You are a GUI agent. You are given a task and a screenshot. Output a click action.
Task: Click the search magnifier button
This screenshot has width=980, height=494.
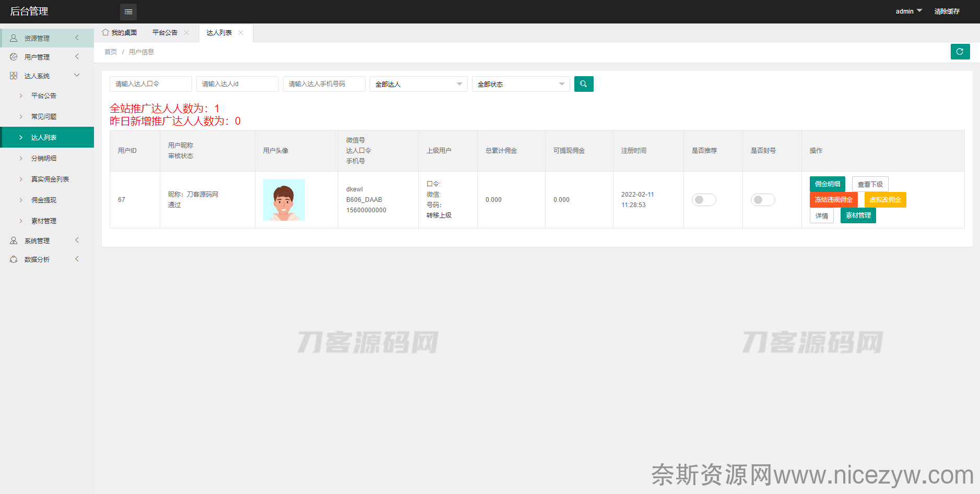coord(584,84)
